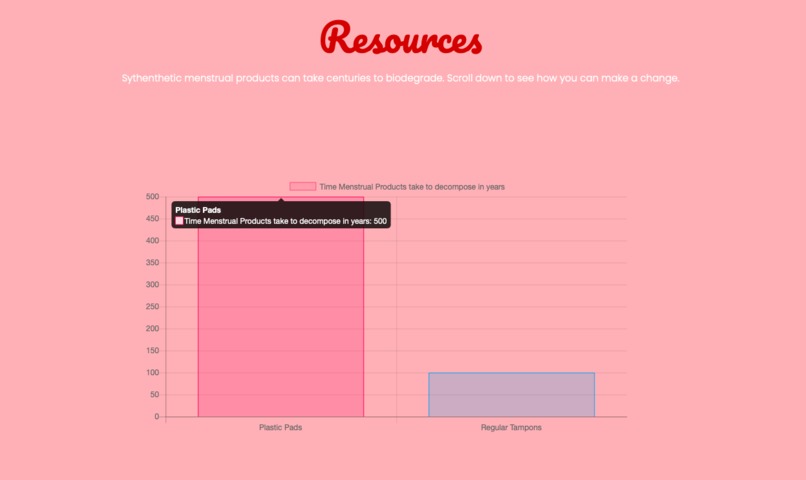The height and width of the screenshot is (480, 806).
Task: Click the y-axis value 150
Action: click(153, 351)
